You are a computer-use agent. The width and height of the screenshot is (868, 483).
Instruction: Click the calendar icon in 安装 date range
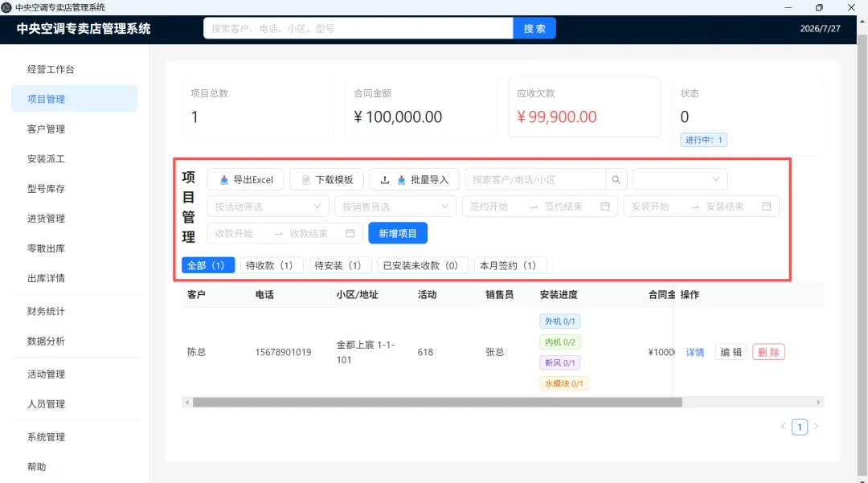pyautogui.click(x=766, y=207)
